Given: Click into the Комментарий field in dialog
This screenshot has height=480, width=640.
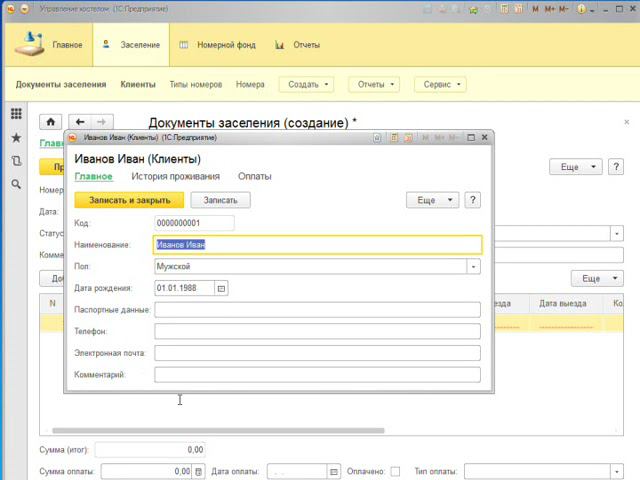Looking at the screenshot, I should coord(318,375).
